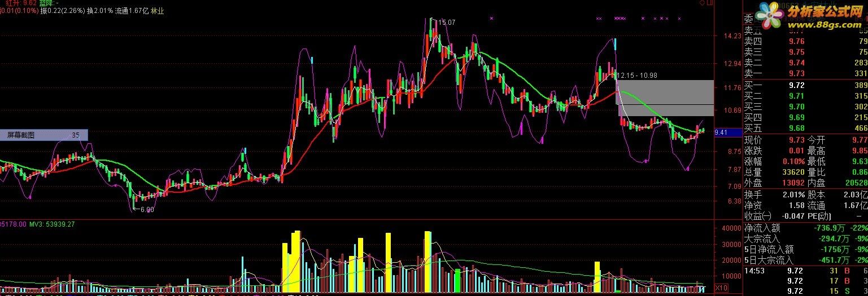Click the 股本 share capital 2.03亿
Viewport: 868px width, 296px height.
pos(857,195)
